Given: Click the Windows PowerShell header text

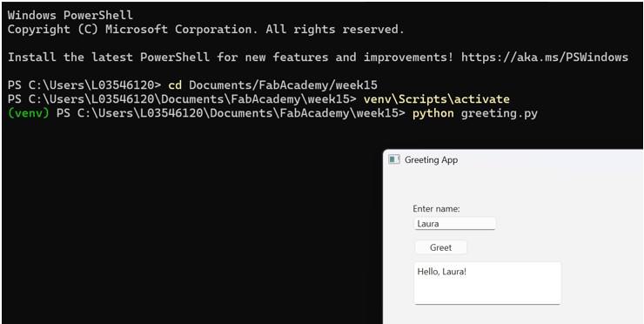Looking at the screenshot, I should point(70,15).
